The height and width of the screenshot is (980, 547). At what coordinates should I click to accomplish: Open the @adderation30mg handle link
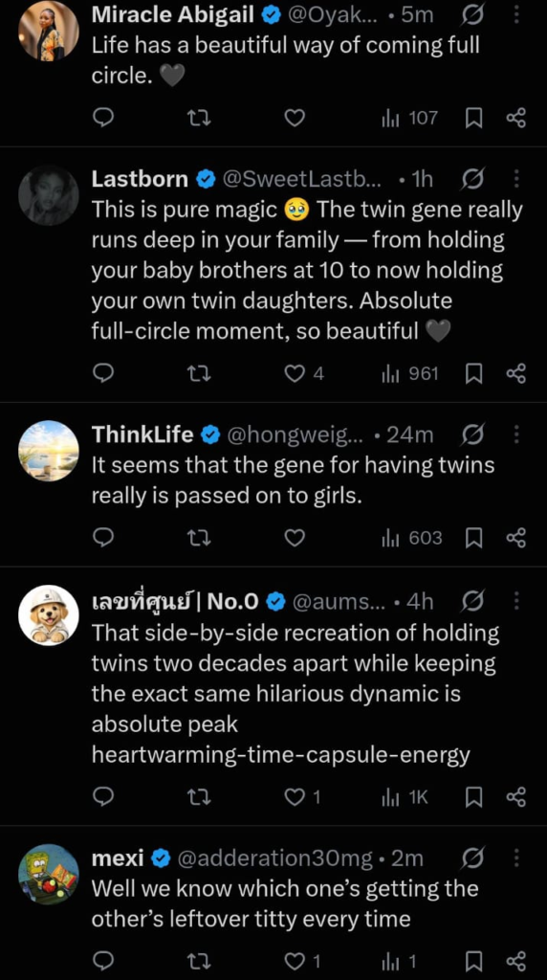click(274, 858)
